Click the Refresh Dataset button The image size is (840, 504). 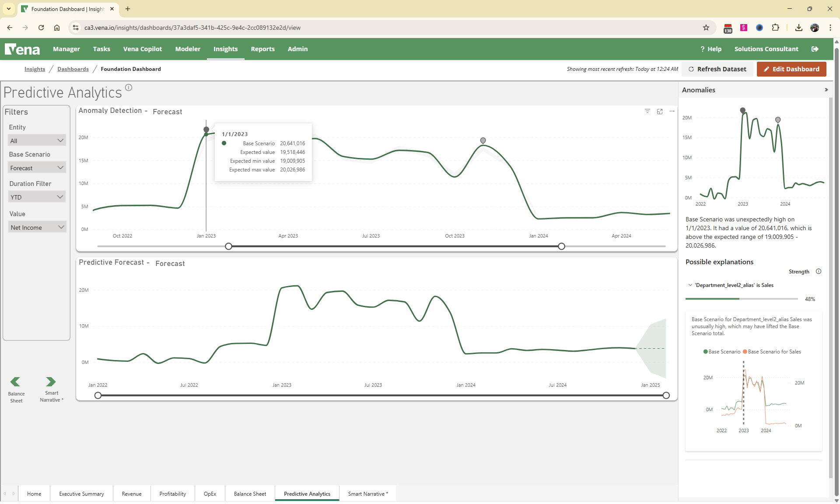click(717, 69)
